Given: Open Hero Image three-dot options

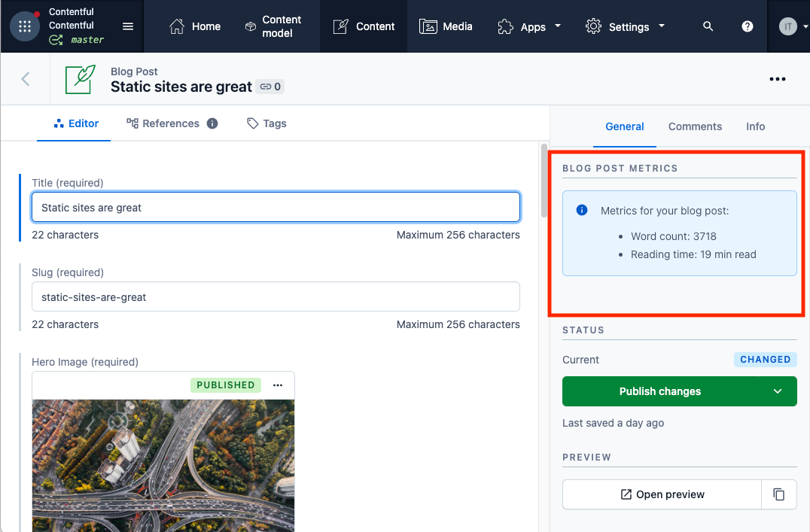Looking at the screenshot, I should point(278,385).
